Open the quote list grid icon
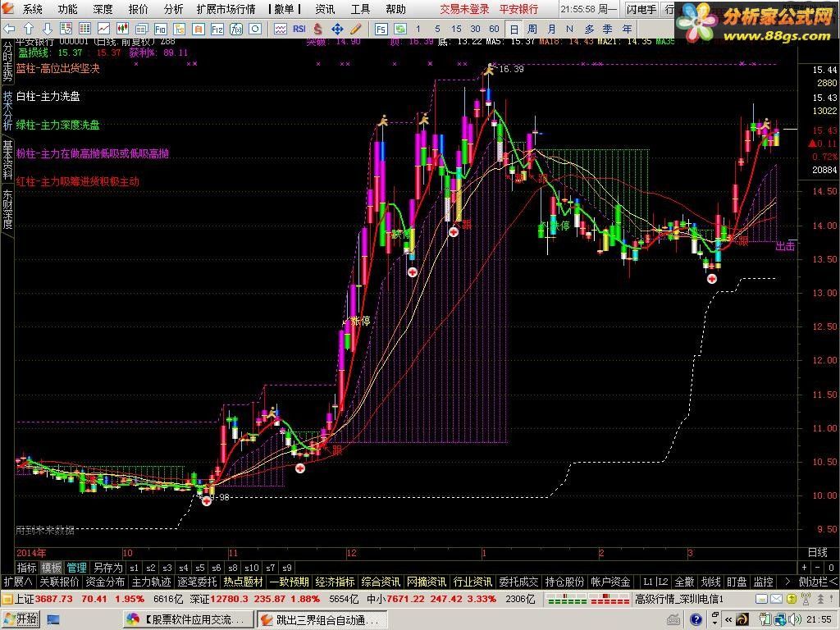 tap(84, 29)
